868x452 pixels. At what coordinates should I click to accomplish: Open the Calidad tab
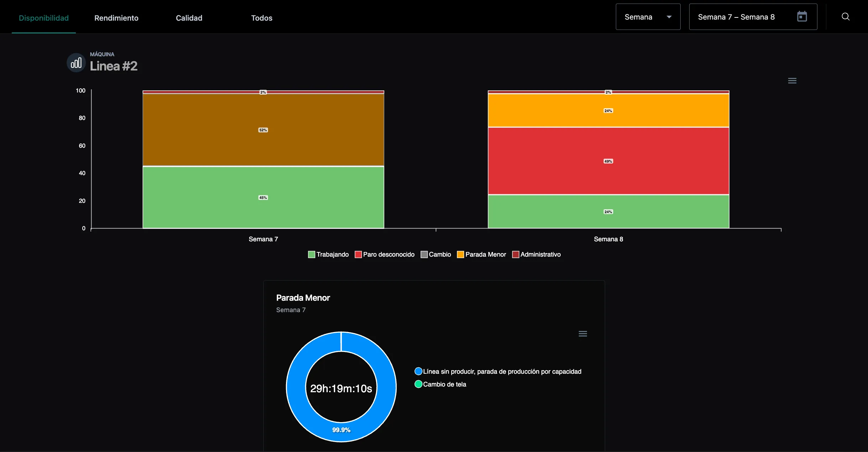point(189,18)
